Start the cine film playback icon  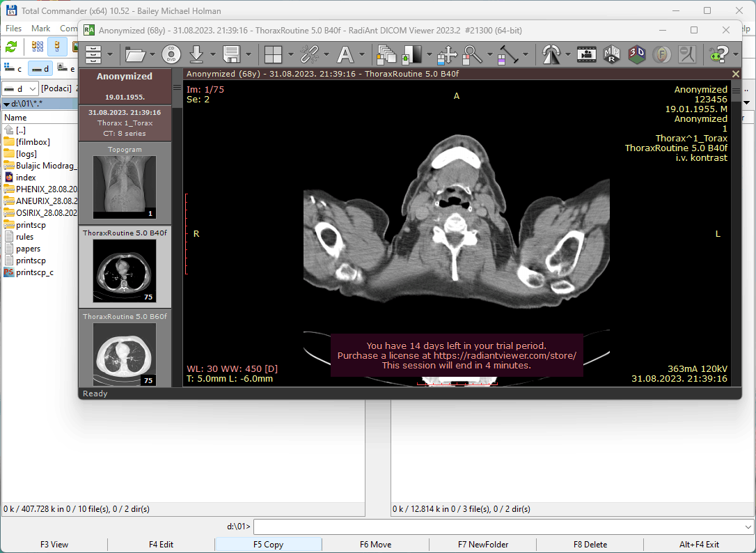[x=587, y=54]
